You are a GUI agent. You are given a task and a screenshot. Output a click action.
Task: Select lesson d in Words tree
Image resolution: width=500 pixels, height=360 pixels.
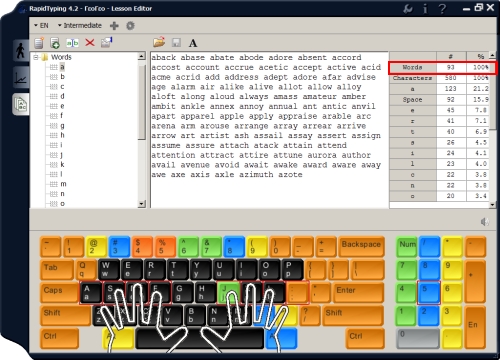click(x=62, y=96)
